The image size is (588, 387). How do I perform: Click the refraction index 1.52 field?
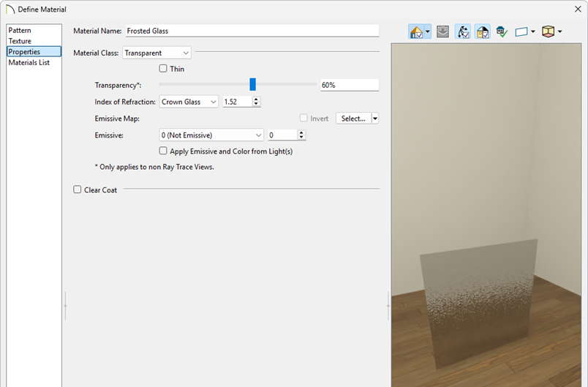coord(238,102)
